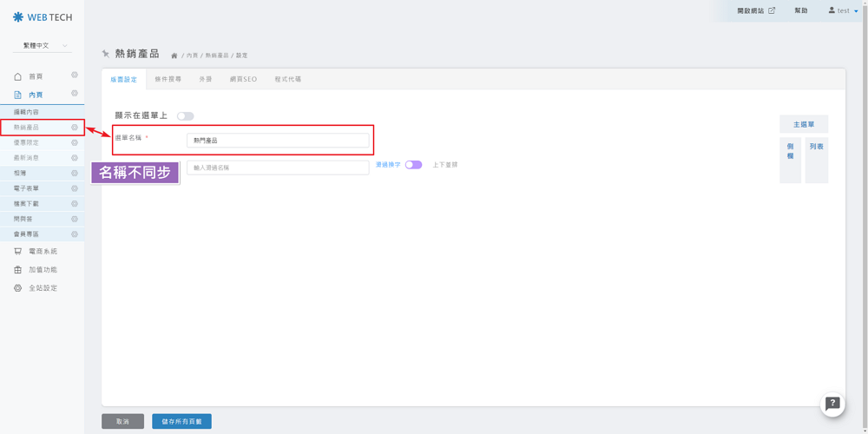Open the help chat bubble icon
Image resolution: width=868 pixels, height=434 pixels.
[832, 404]
